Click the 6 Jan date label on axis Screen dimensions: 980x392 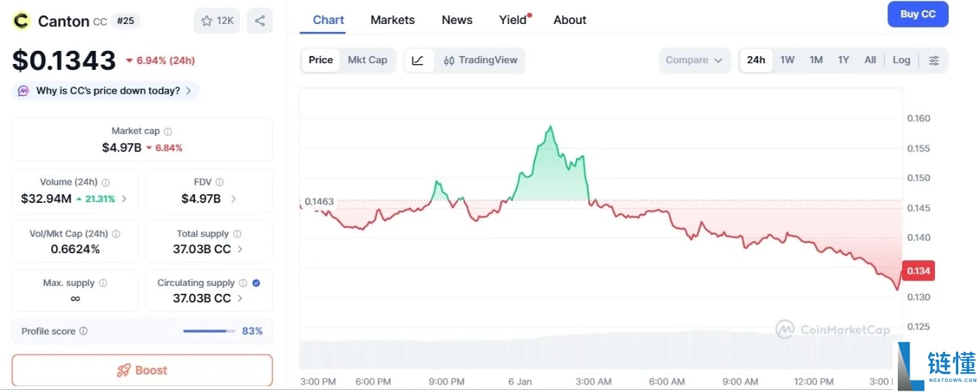click(520, 382)
